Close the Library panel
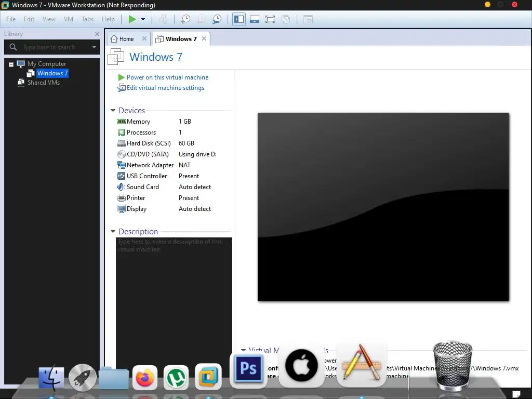 point(97,34)
